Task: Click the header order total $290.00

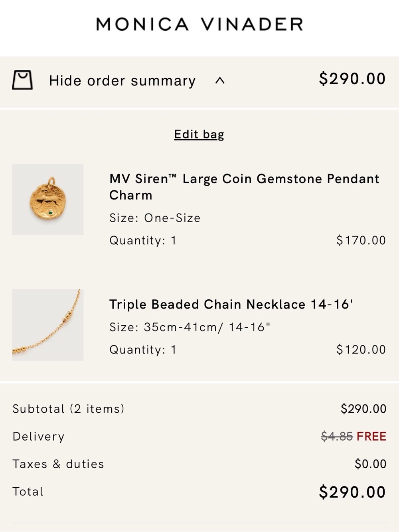Action: click(352, 79)
